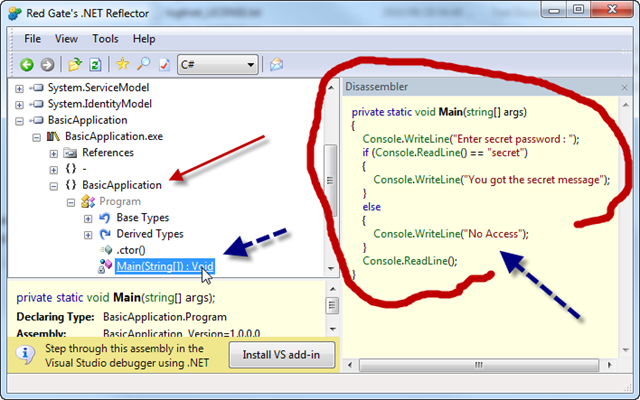Select Base Types in the tree
The height and width of the screenshot is (400, 640).
(142, 218)
